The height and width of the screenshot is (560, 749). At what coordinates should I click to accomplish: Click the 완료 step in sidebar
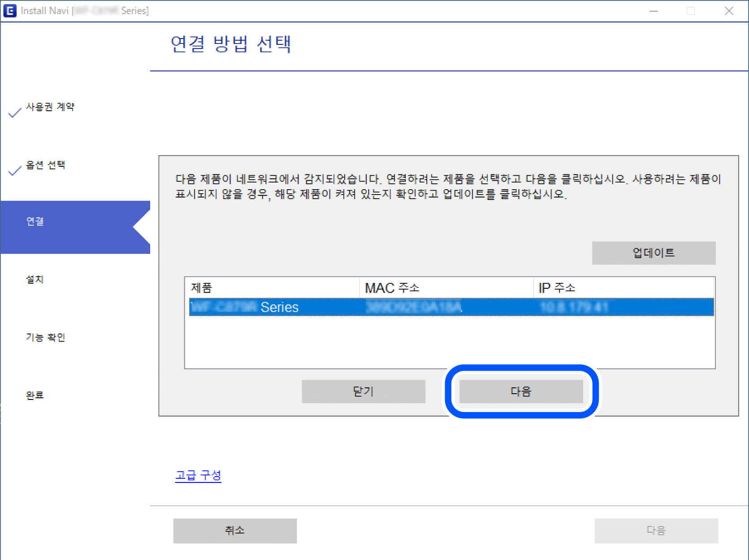[x=35, y=395]
